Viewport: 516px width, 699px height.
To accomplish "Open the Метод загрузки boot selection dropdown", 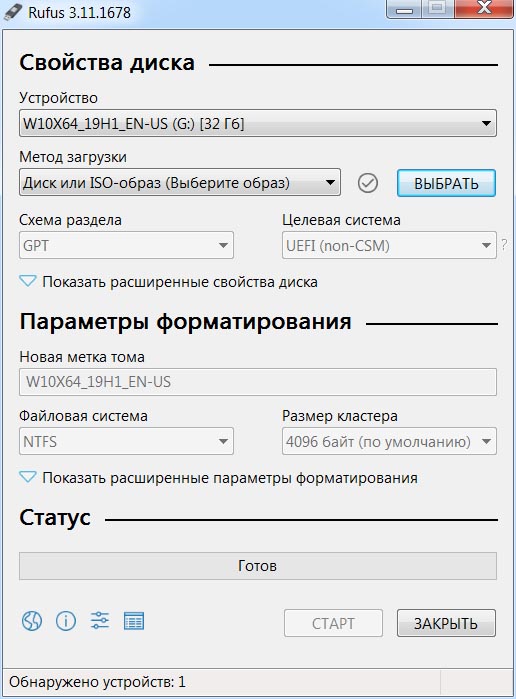I will coord(180,182).
